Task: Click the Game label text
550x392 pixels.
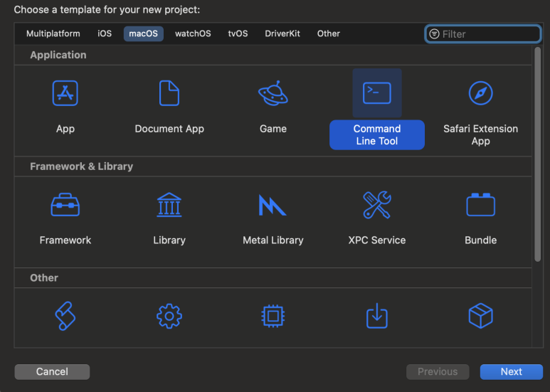Action: (x=273, y=129)
